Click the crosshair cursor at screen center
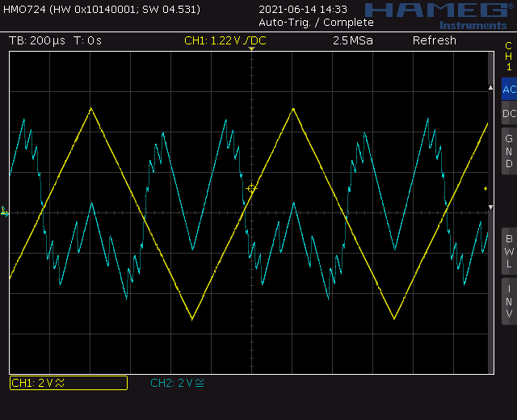 [x=251, y=188]
